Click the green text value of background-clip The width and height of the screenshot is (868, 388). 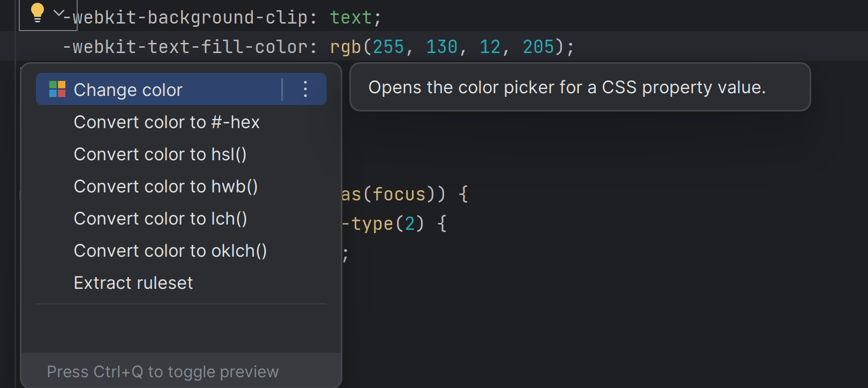[350, 18]
